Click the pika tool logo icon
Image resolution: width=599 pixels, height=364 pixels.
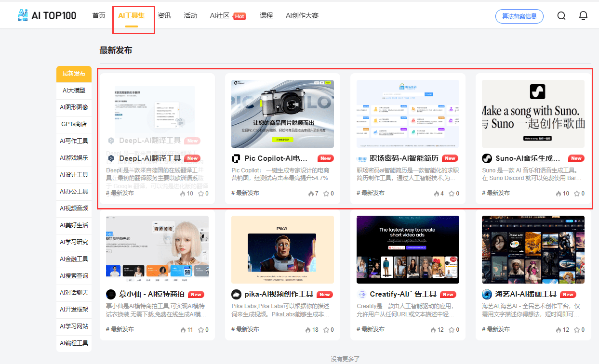(x=236, y=294)
